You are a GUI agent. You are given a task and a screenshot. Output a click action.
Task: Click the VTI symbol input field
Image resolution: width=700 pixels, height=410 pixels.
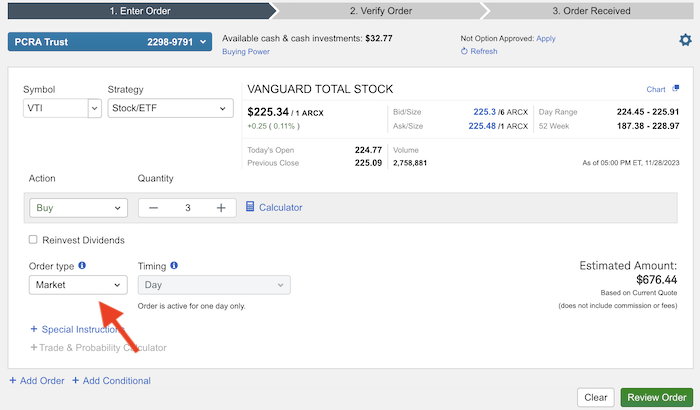pos(54,108)
